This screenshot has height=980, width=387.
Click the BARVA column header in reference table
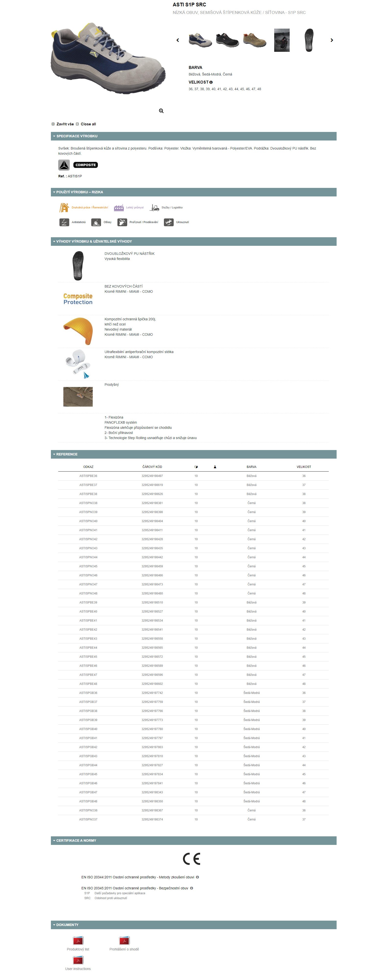coord(251,467)
